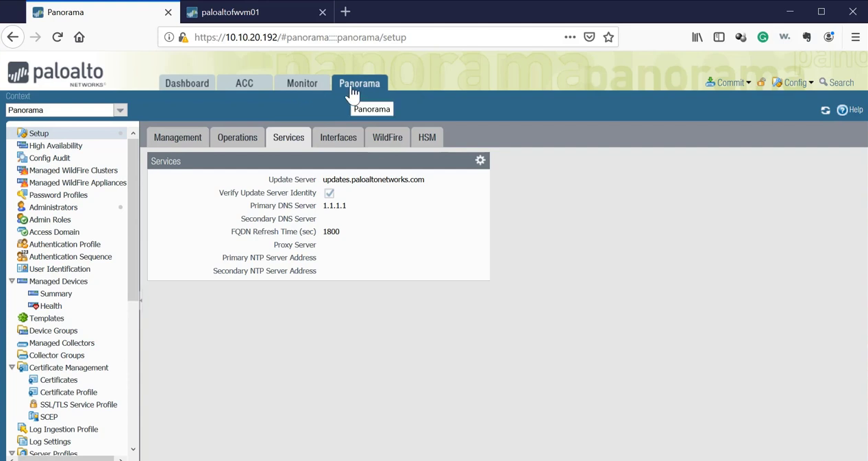The width and height of the screenshot is (868, 461).
Task: Open Authentication Sequence in sidebar
Action: click(x=71, y=256)
